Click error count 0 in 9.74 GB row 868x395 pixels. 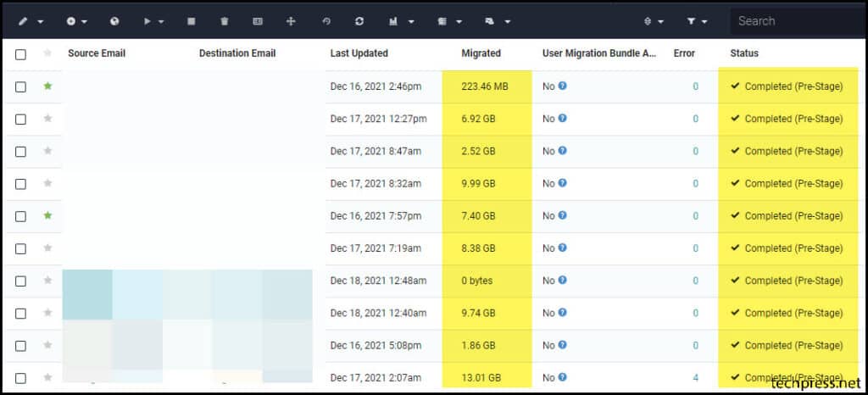point(695,313)
